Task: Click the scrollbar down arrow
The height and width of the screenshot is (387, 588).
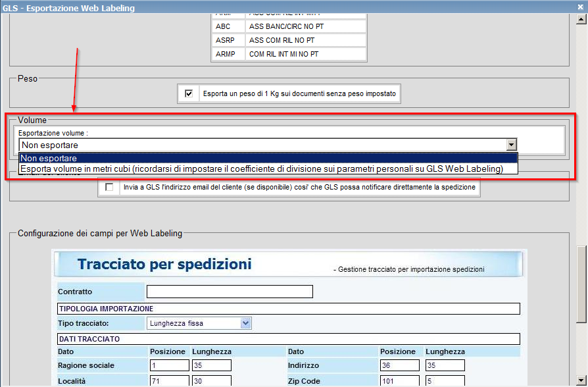Action: (x=581, y=381)
